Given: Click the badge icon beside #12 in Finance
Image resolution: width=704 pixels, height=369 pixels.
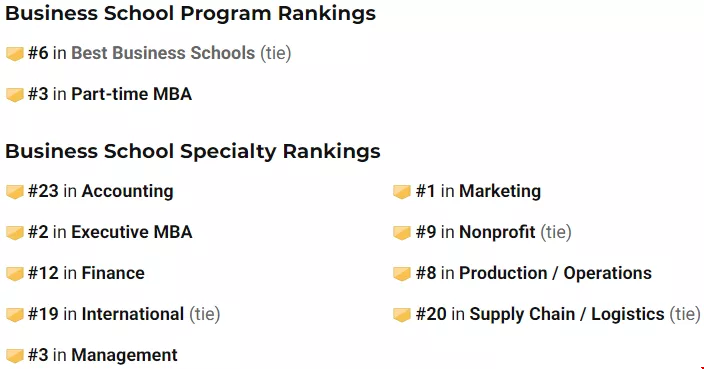Looking at the screenshot, I should (x=14, y=273).
